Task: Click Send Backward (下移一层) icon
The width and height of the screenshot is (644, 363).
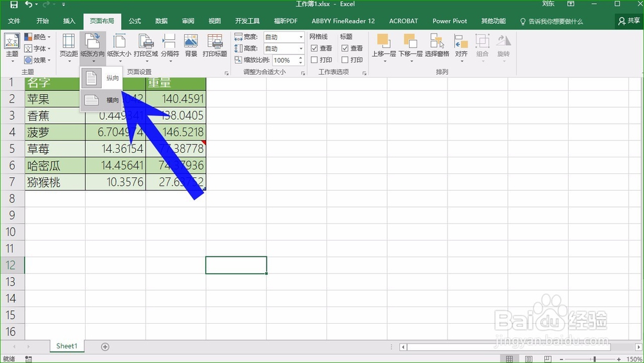Action: point(410,41)
